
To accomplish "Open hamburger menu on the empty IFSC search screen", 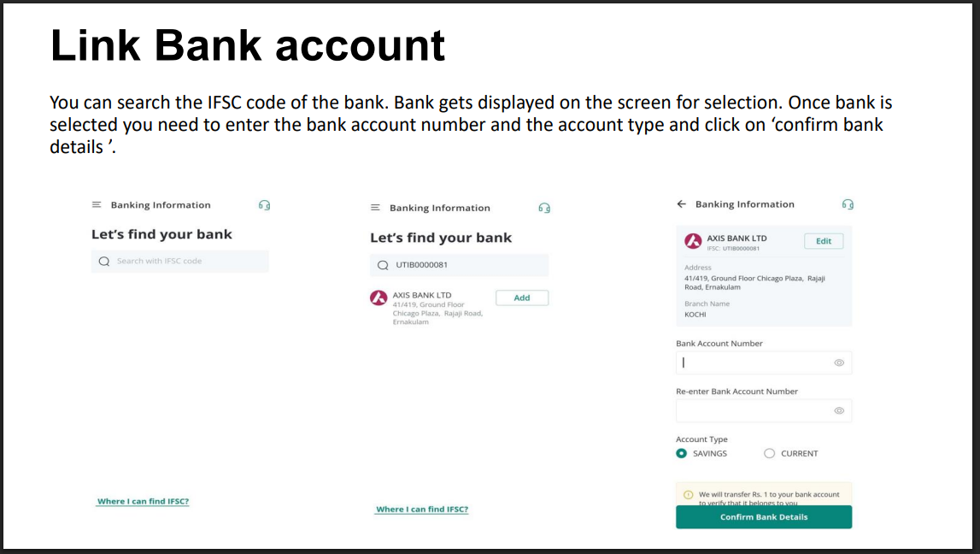I will click(97, 205).
